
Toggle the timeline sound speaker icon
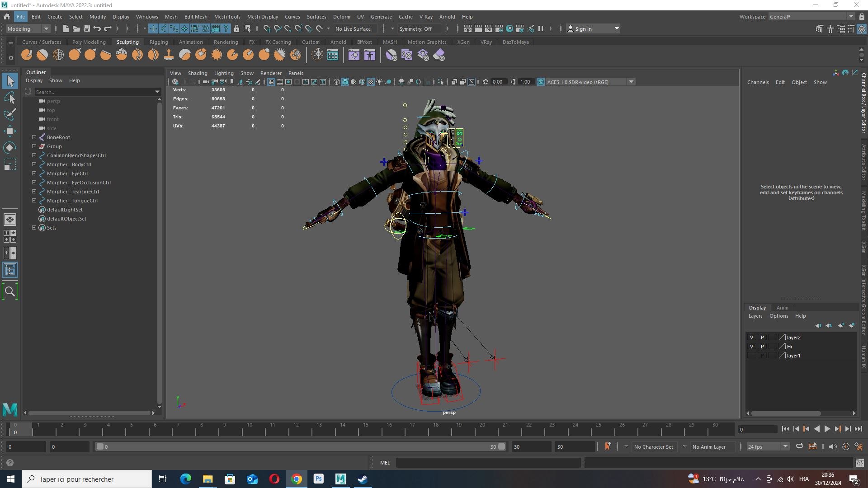click(832, 446)
